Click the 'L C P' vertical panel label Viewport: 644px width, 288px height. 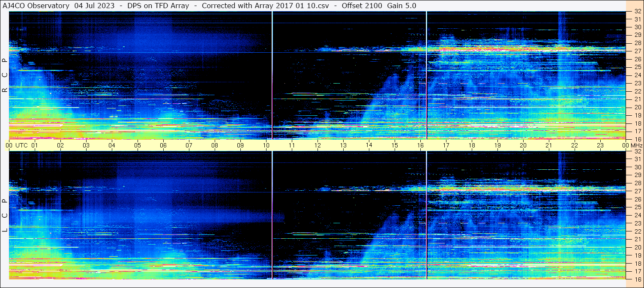point(5,216)
